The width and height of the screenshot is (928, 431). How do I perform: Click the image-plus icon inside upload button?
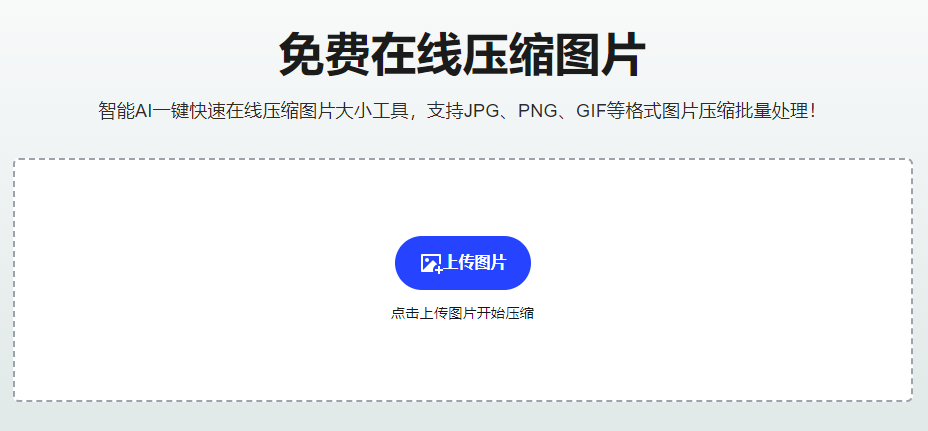[x=431, y=263]
